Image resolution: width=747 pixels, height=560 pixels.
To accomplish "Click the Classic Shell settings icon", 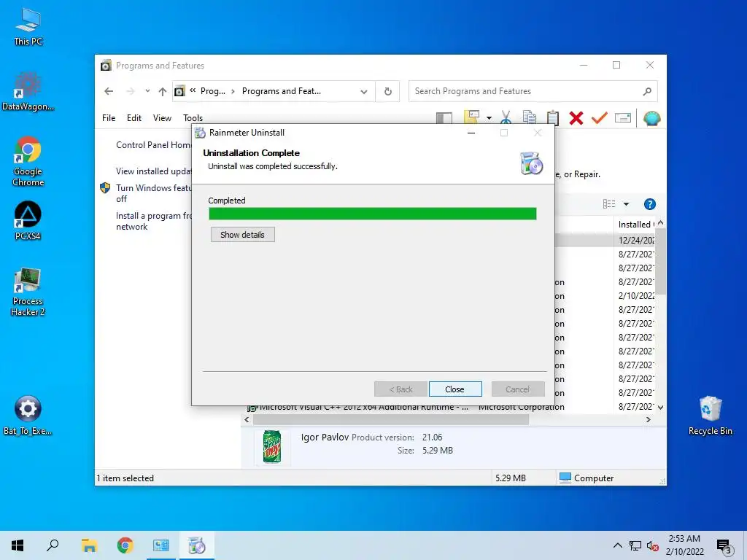I will point(651,117).
